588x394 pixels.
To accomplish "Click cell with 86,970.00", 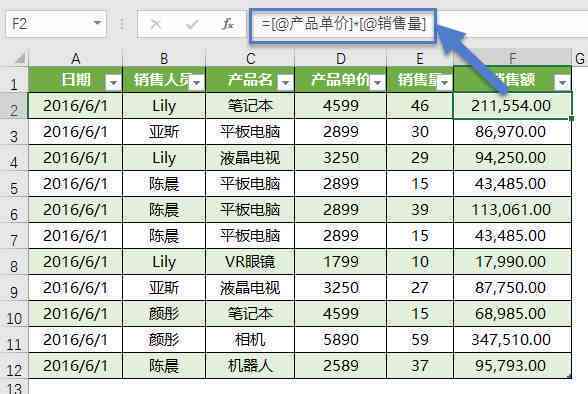I will point(512,132).
